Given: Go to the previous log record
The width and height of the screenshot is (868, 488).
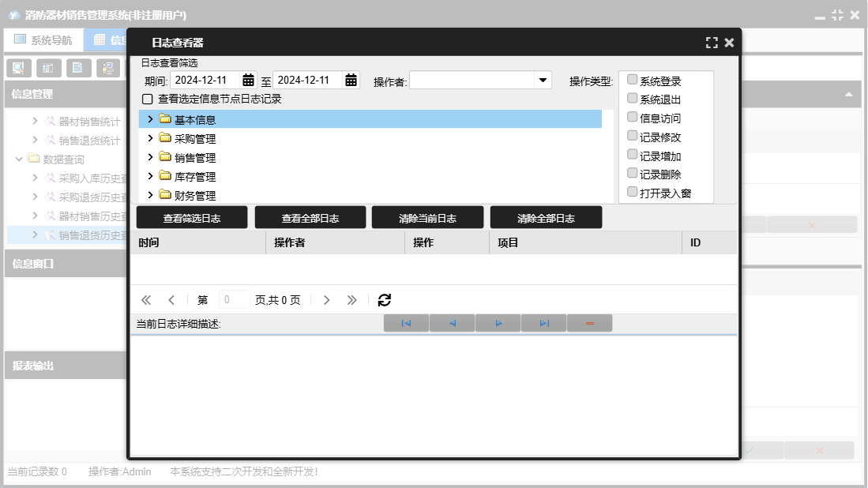Looking at the screenshot, I should 452,324.
